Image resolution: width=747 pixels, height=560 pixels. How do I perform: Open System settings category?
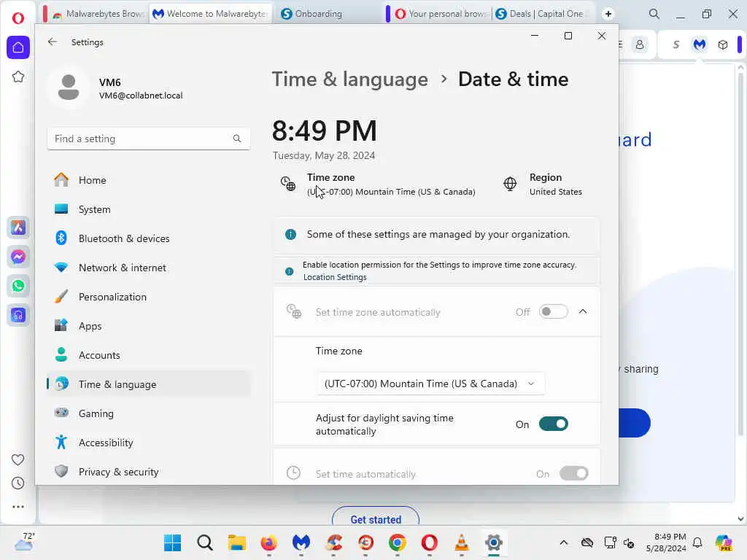[149, 209]
